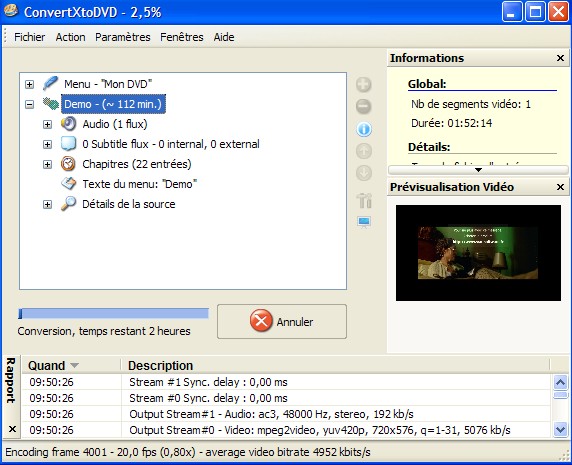Click the move up arrow icon
This screenshot has height=465, width=572.
click(x=364, y=151)
